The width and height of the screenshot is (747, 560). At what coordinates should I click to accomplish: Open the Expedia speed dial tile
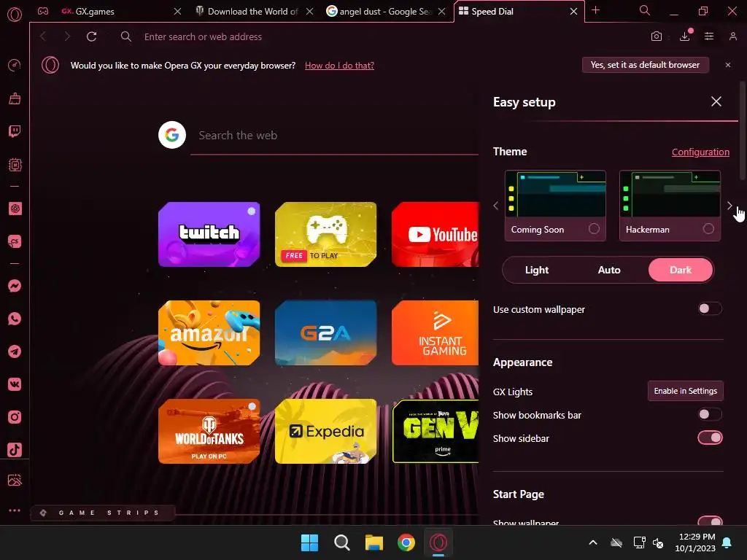(x=326, y=431)
